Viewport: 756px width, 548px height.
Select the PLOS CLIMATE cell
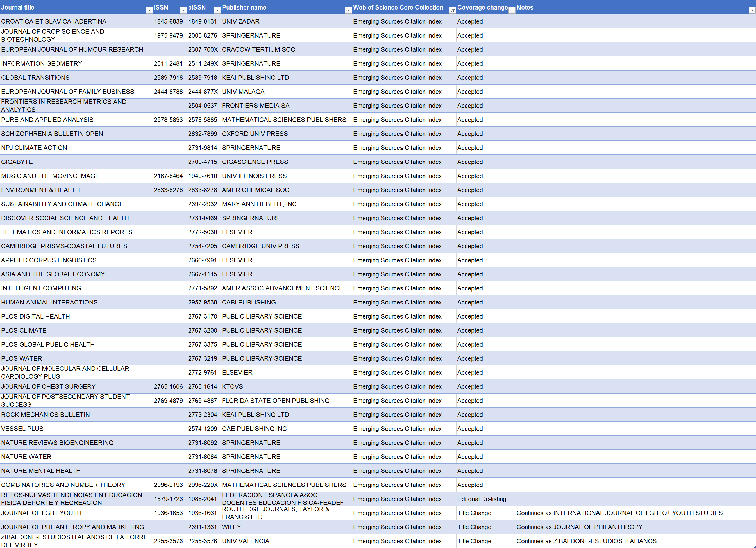tap(76, 330)
